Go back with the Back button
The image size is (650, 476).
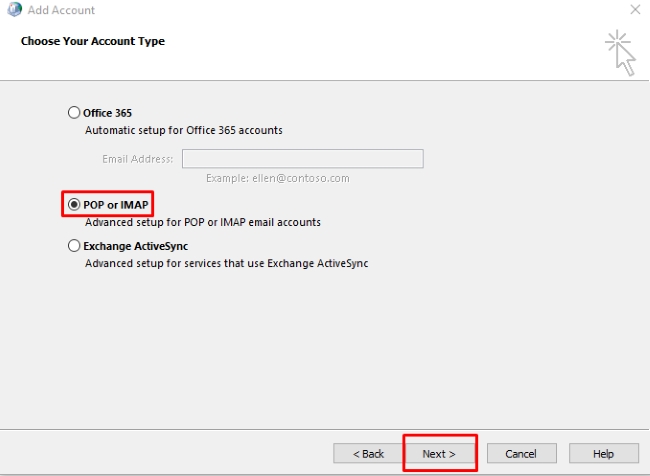(368, 454)
